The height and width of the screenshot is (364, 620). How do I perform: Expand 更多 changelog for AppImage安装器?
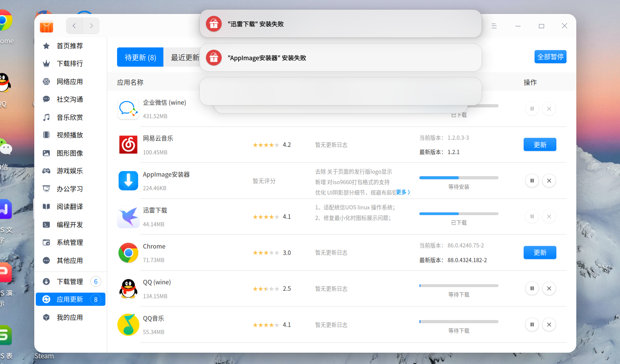coord(403,192)
